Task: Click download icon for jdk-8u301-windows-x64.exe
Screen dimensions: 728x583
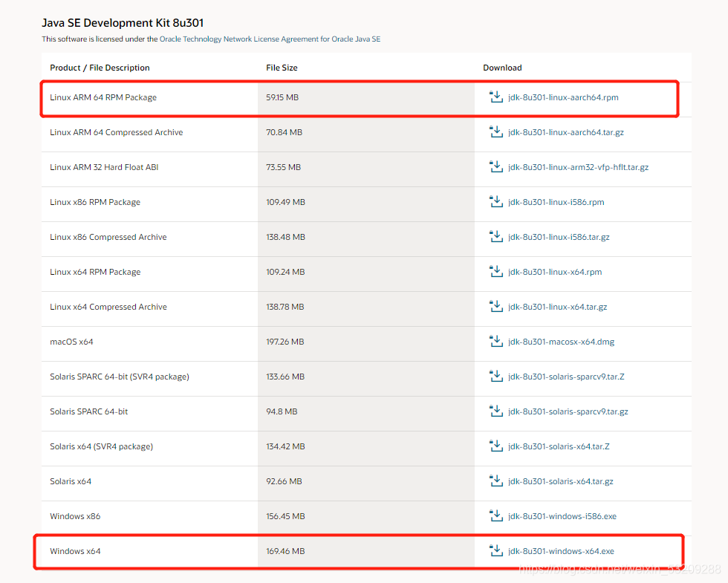Action: pyautogui.click(x=496, y=550)
